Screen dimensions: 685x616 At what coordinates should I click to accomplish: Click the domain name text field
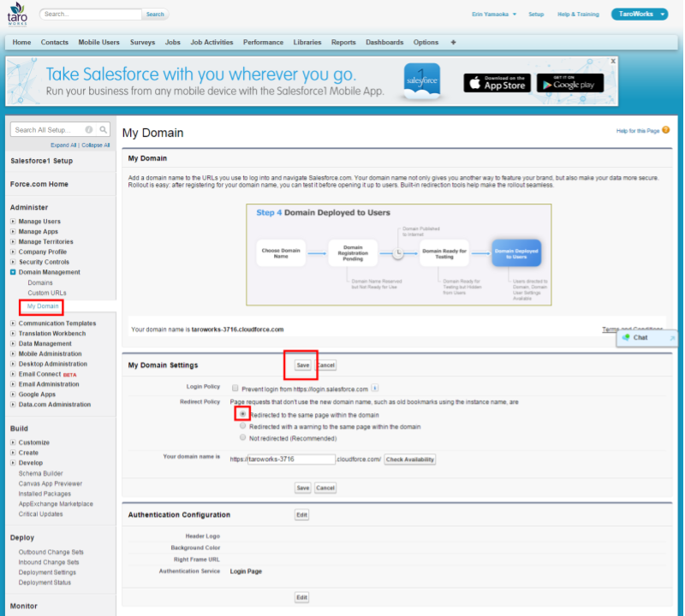coord(291,459)
